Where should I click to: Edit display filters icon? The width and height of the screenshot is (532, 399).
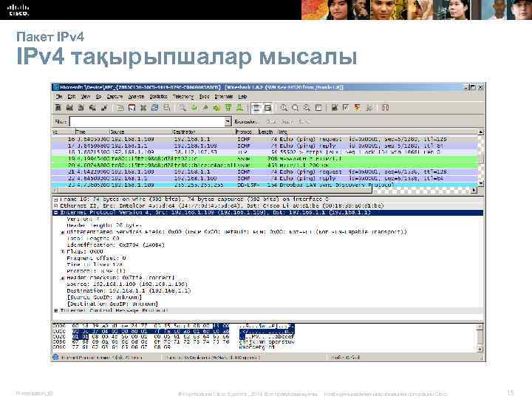(346, 108)
